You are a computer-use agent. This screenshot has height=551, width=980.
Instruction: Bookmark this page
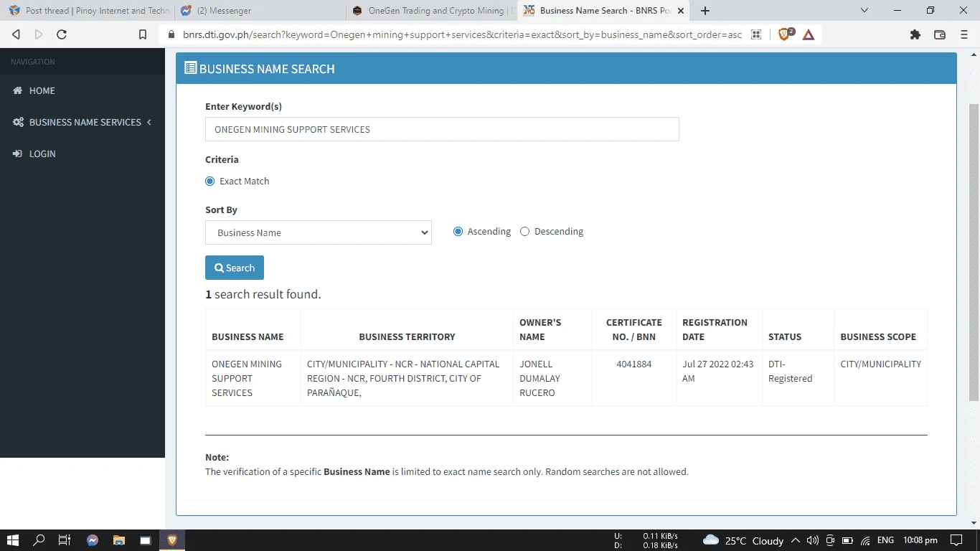(143, 34)
